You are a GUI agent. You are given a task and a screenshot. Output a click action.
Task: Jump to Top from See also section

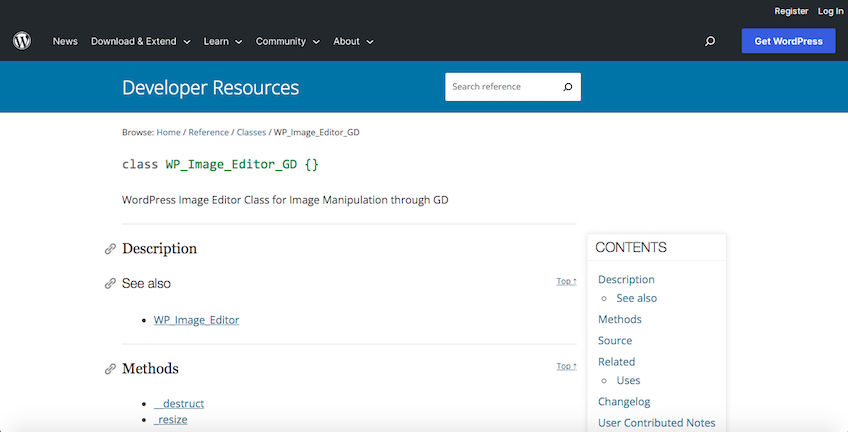coord(566,281)
